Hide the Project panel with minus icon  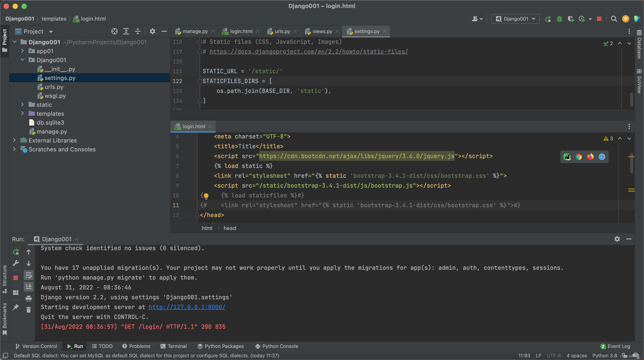point(164,31)
